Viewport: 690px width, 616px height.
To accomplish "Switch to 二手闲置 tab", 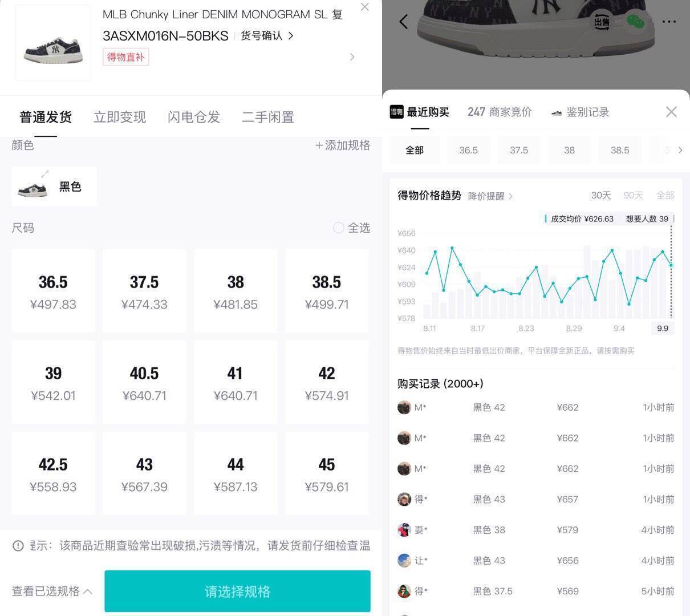I will [x=268, y=117].
